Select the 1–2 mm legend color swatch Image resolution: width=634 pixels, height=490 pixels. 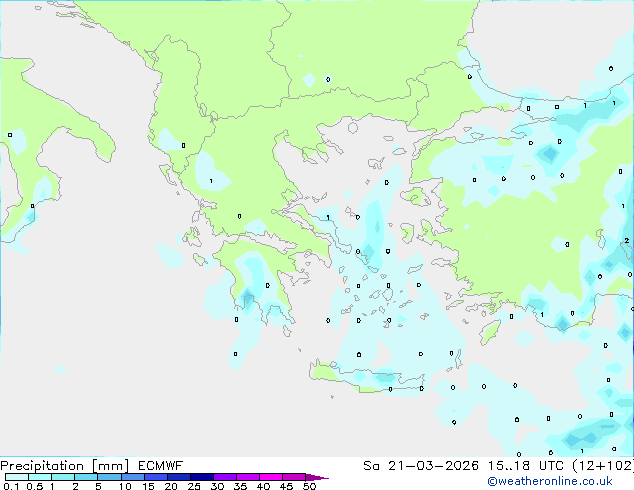63,477
